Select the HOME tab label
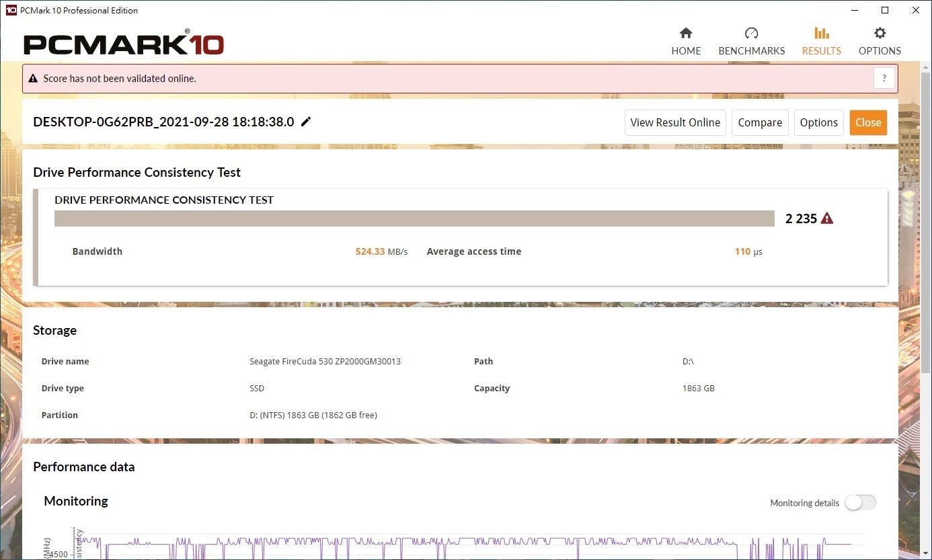The height and width of the screenshot is (560, 932). [x=686, y=51]
